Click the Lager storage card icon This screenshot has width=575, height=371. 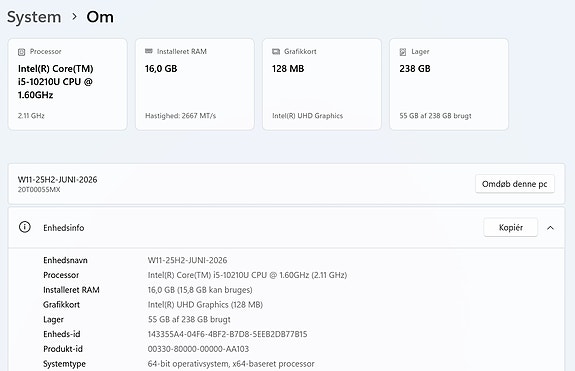[403, 52]
